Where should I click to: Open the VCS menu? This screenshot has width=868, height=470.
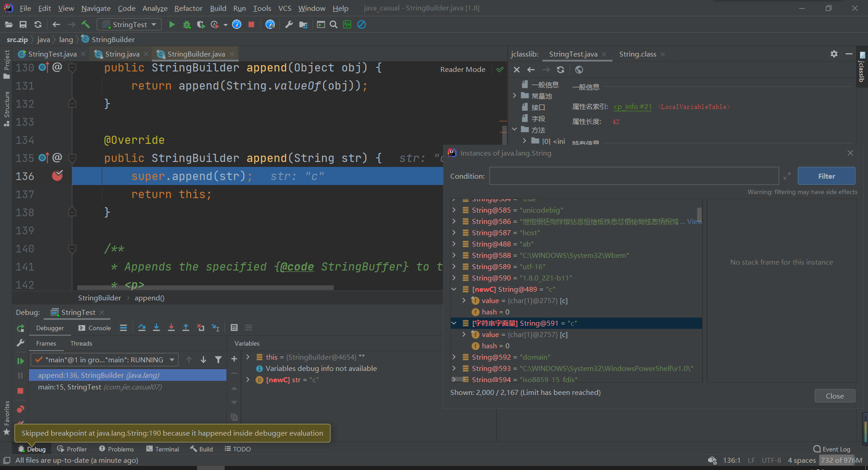[285, 8]
